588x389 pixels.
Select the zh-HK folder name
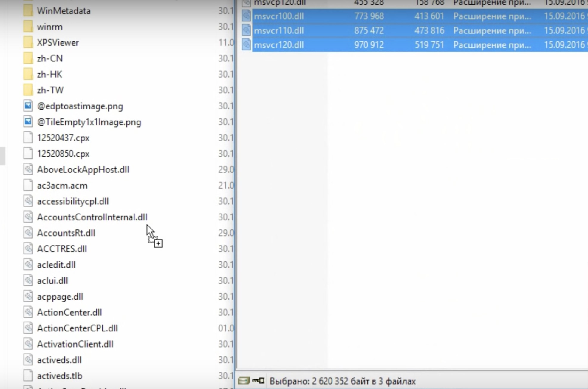[x=49, y=74]
